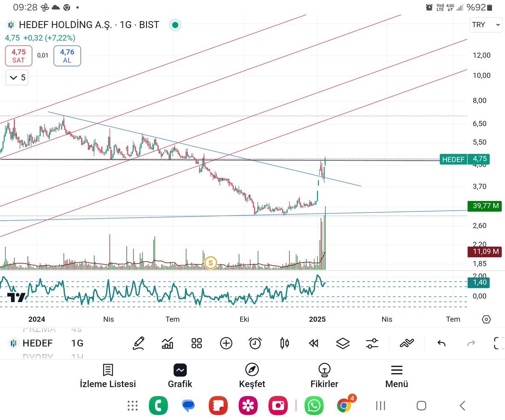This screenshot has width=505, height=420.
Task: Start bar replay with the rewind icon
Action: pos(314,343)
